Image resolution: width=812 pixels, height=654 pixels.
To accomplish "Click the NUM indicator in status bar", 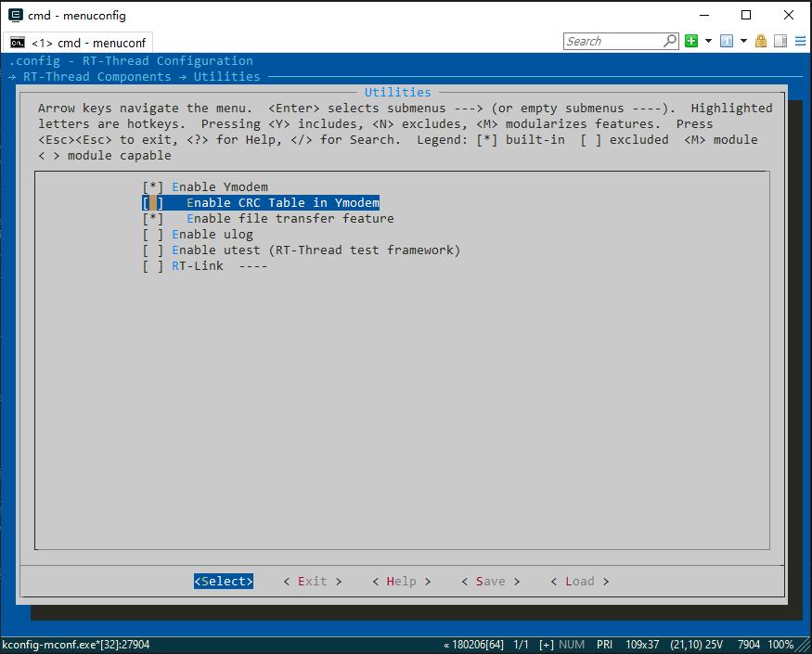I will pyautogui.click(x=572, y=645).
